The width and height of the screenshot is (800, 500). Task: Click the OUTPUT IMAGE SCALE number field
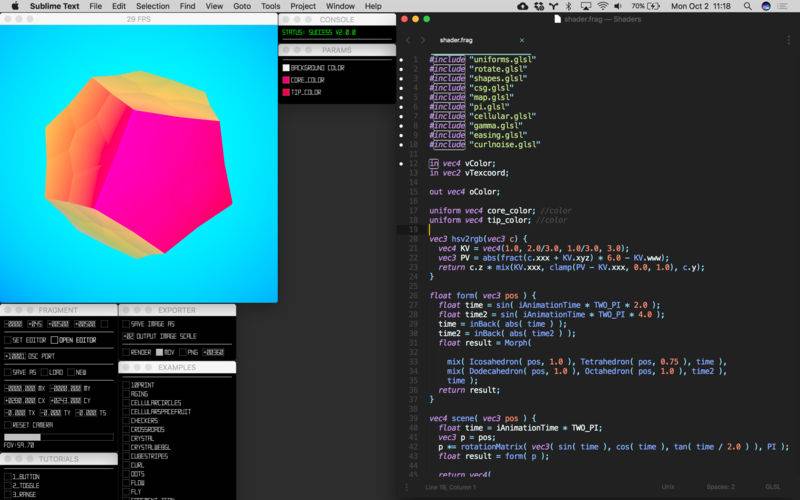coord(128,336)
